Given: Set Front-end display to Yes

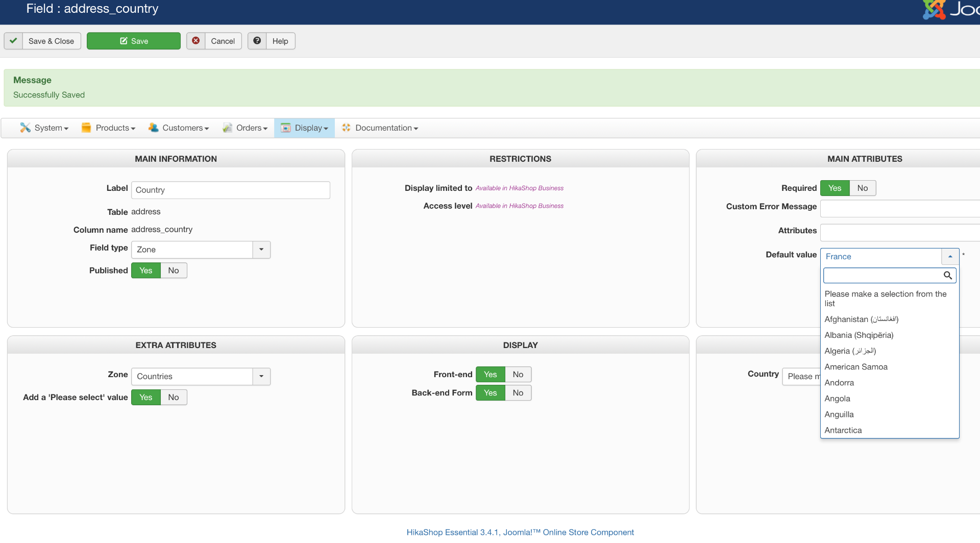Looking at the screenshot, I should click(491, 375).
